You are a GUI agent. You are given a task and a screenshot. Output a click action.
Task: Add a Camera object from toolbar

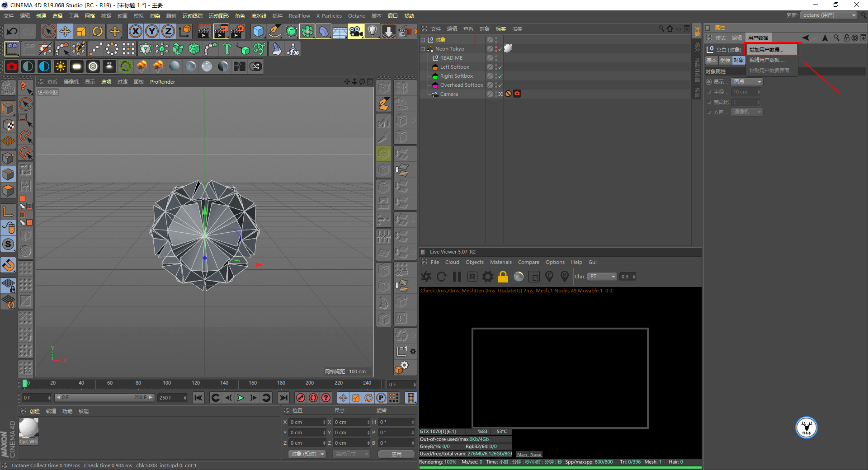click(x=356, y=31)
